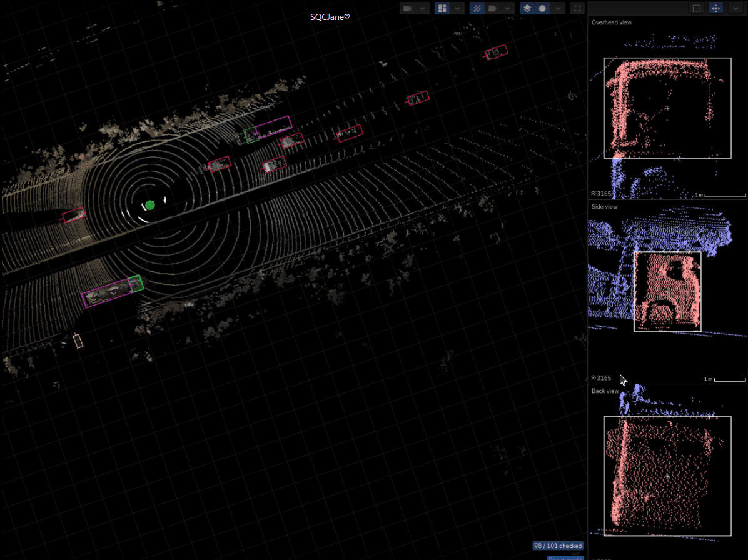Click the 3165 point count in Overhead view
The width and height of the screenshot is (748, 560).
coord(601,194)
